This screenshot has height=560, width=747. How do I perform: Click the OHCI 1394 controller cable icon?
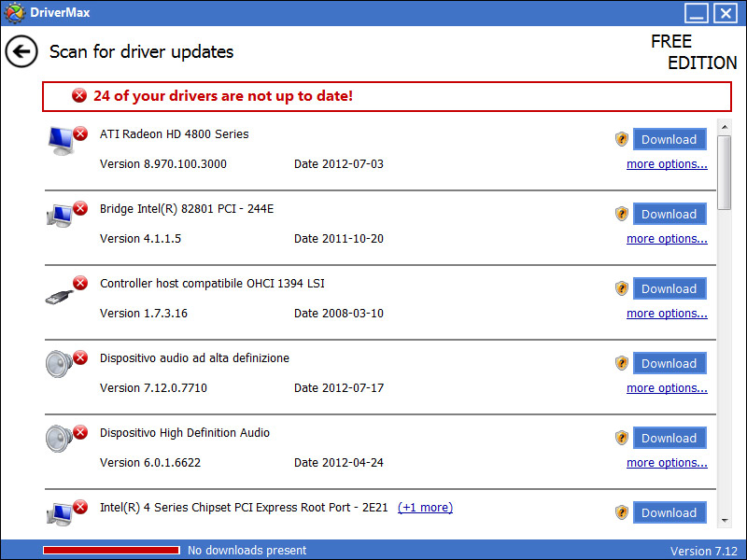[61, 291]
